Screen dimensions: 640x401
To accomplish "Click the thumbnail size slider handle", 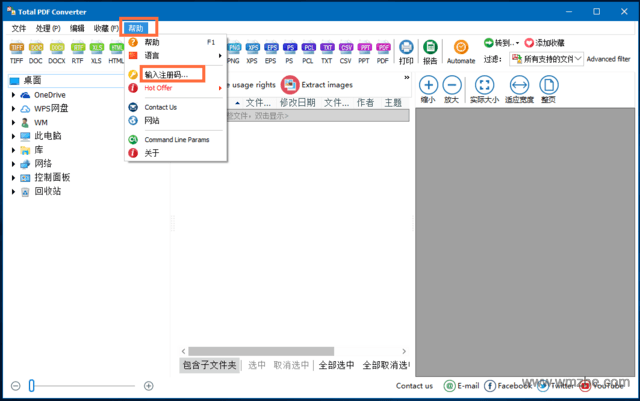I will coord(31,385).
